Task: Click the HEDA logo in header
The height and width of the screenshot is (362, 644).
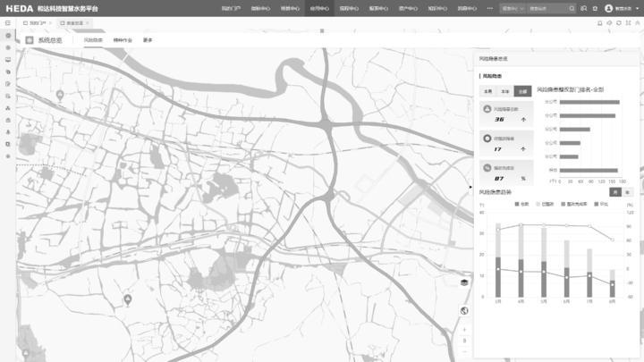Action: (x=19, y=8)
